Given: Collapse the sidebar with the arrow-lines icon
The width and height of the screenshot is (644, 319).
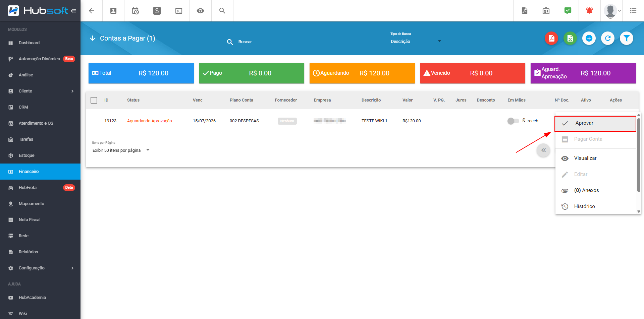Looking at the screenshot, I should 73,11.
